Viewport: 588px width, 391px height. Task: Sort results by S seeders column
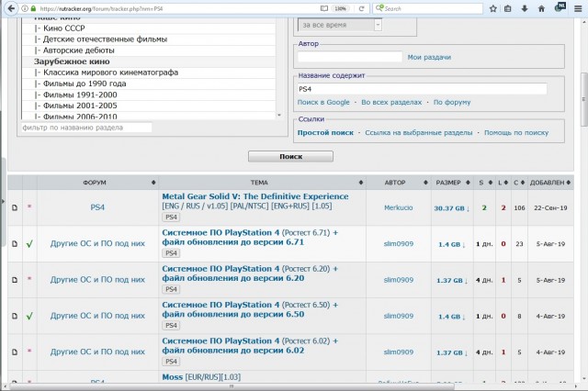pyautogui.click(x=485, y=183)
